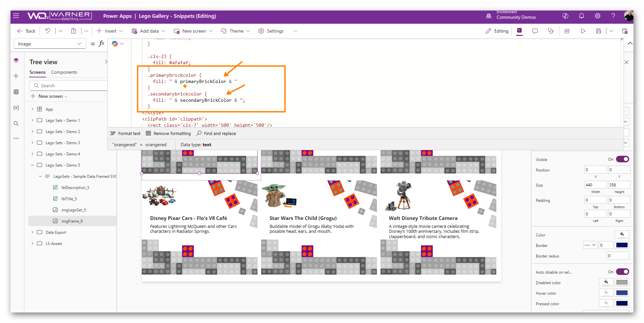Switch to the Components tab
Image resolution: width=644 pixels, height=323 pixels.
click(64, 72)
